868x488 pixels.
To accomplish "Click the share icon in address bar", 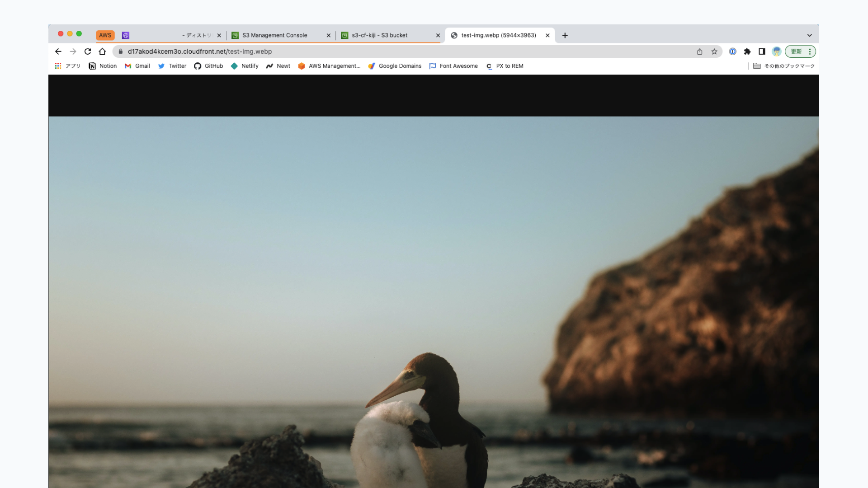I will click(699, 52).
